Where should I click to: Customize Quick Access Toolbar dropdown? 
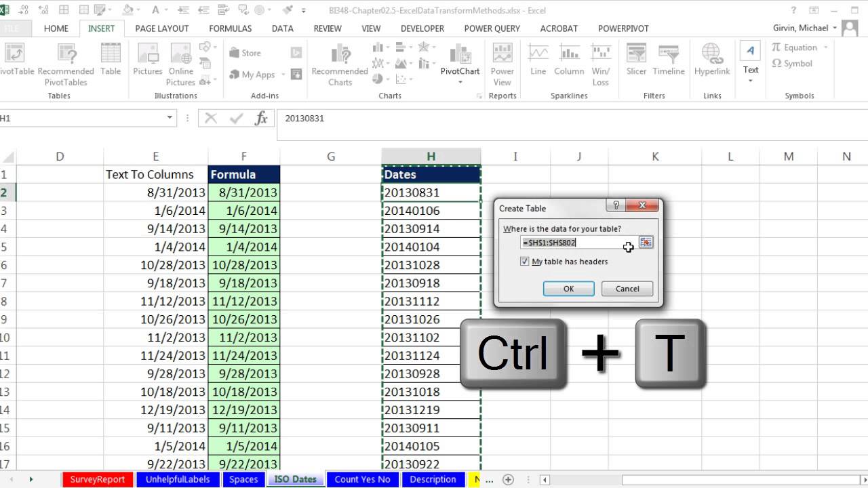point(303,10)
